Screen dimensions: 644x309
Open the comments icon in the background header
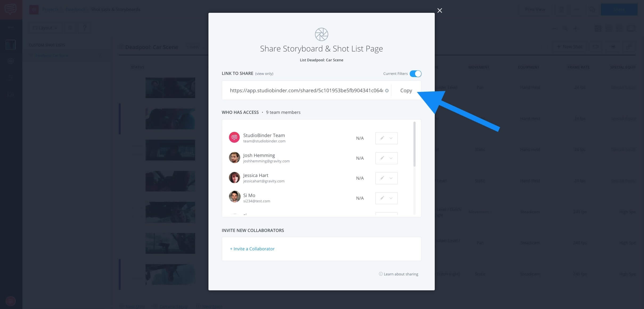pyautogui.click(x=592, y=10)
